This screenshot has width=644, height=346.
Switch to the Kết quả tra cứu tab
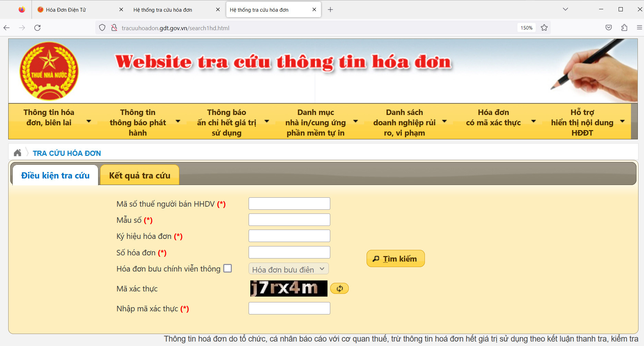[140, 175]
